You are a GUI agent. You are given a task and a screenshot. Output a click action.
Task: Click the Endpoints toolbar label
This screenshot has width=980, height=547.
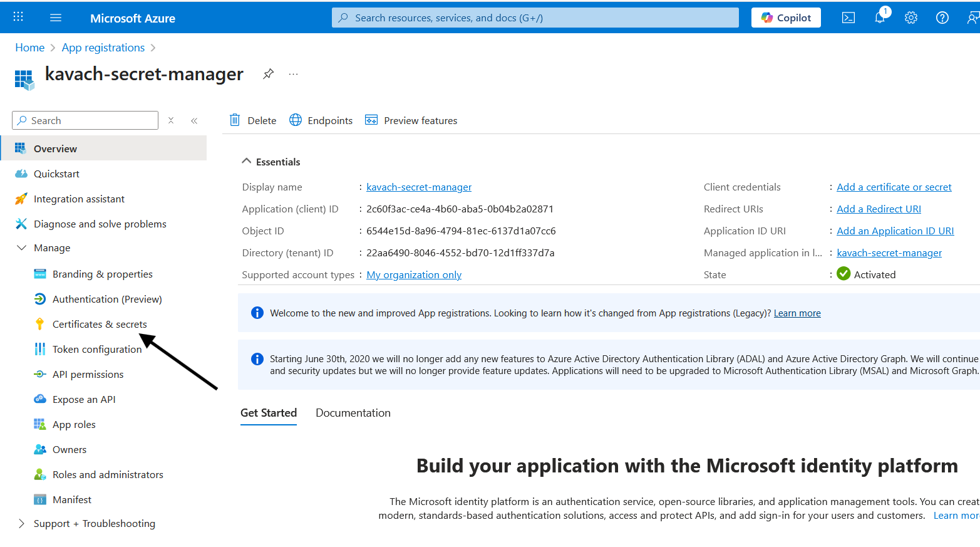coord(330,120)
